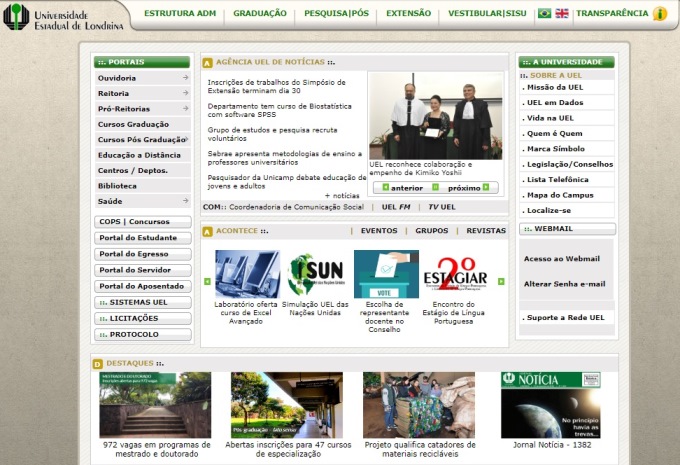This screenshot has width=680, height=465.
Task: Open the 2º Estagiar event logo
Action: (455, 274)
